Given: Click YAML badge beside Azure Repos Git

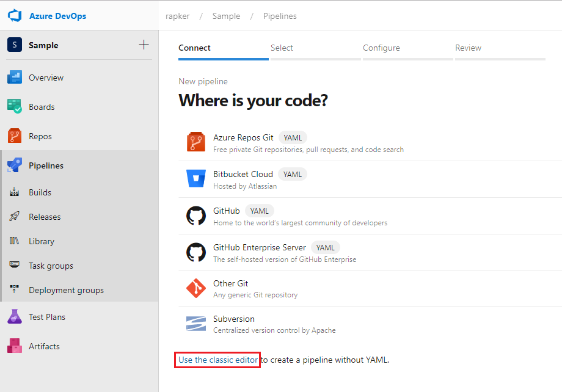Looking at the screenshot, I should point(293,138).
